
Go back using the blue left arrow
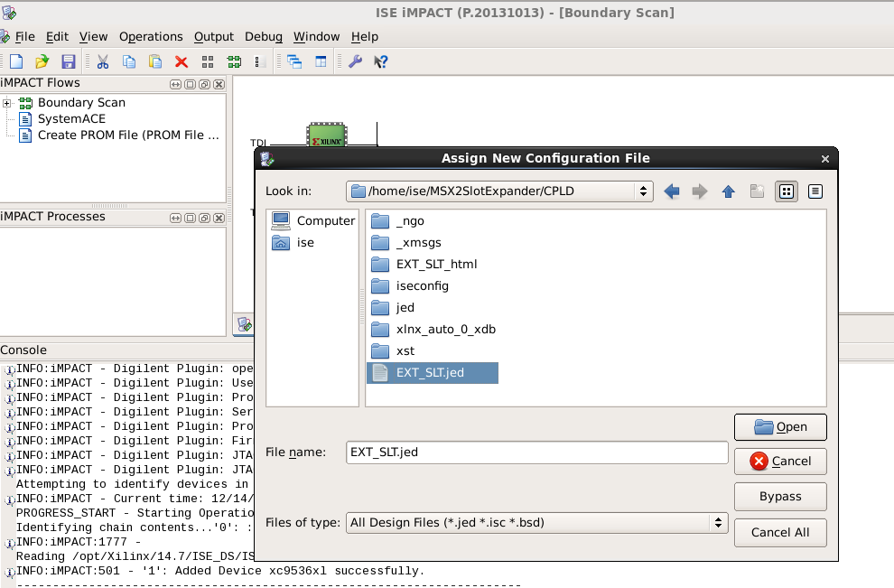click(x=671, y=191)
